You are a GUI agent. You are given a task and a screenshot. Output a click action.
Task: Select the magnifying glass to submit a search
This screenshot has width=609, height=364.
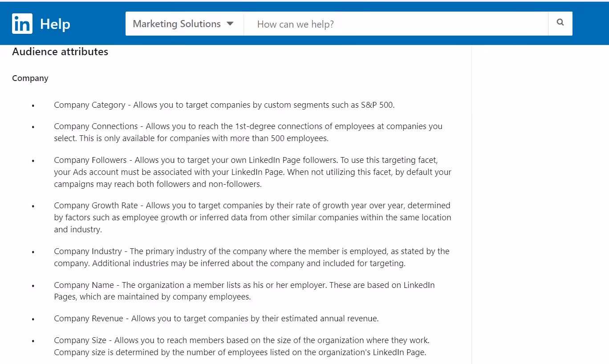[x=560, y=23]
